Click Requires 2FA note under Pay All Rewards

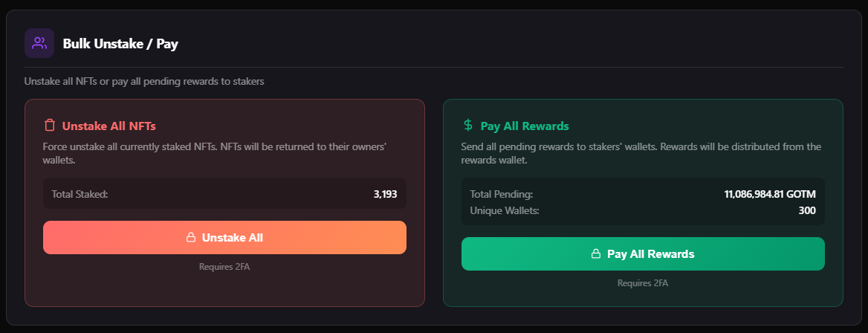pyautogui.click(x=643, y=283)
